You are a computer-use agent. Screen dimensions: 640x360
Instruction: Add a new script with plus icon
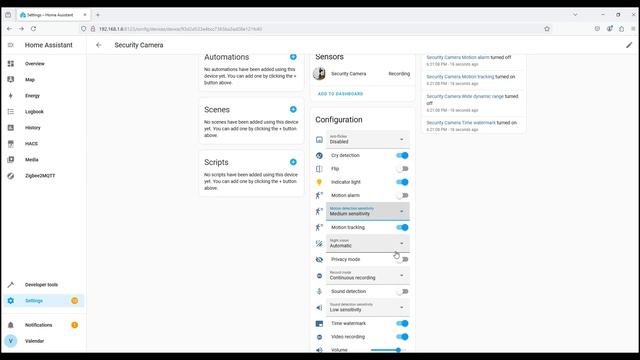click(293, 162)
